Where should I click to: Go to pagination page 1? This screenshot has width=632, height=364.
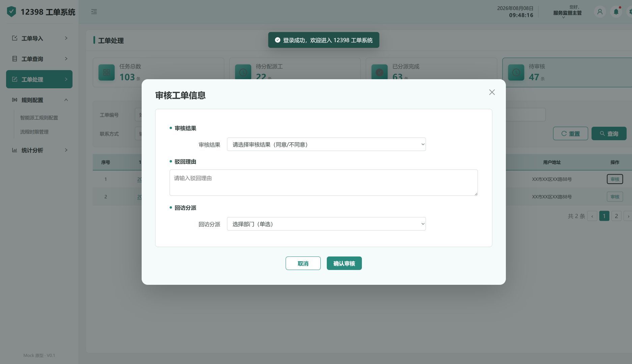[604, 216]
